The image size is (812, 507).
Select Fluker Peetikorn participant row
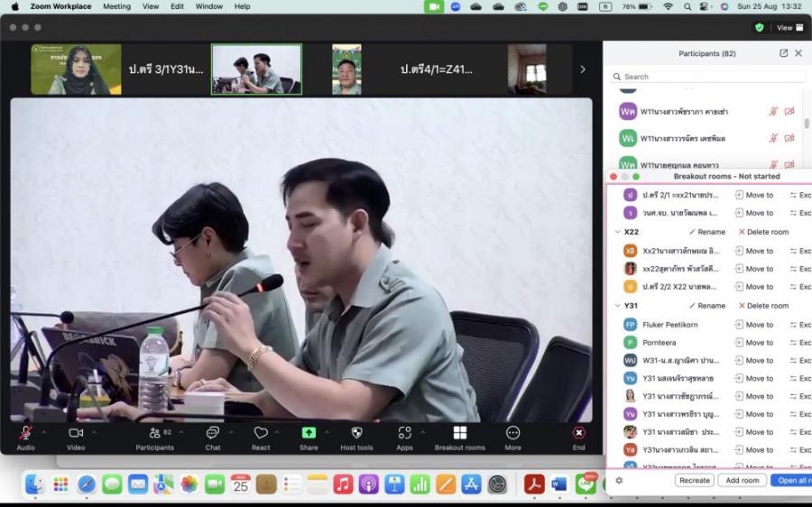(x=708, y=325)
